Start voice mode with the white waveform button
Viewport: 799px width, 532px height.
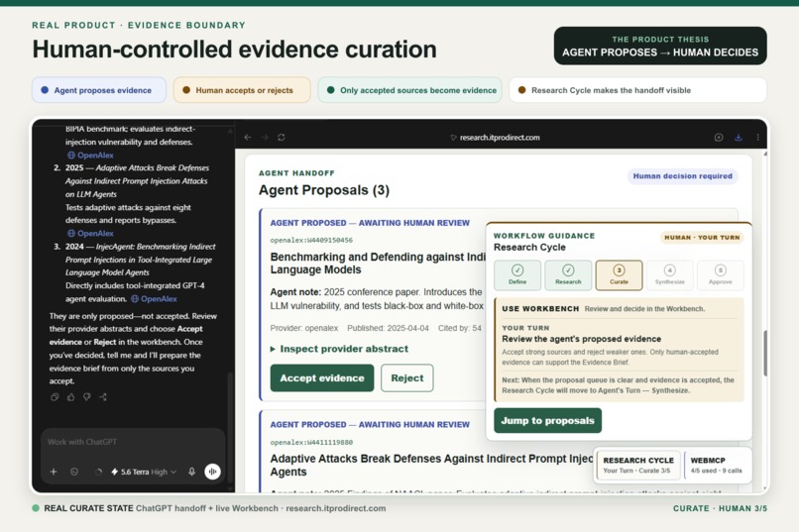[212, 472]
